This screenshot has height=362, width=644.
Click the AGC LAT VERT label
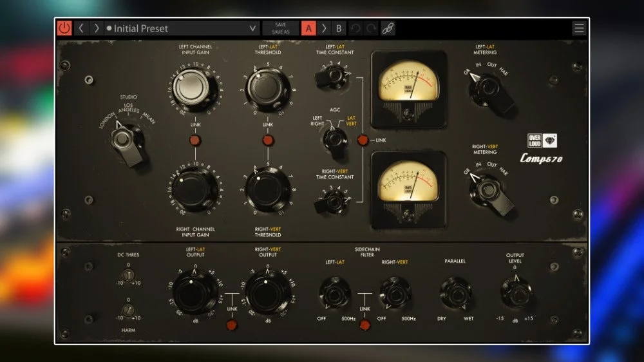pos(351,121)
